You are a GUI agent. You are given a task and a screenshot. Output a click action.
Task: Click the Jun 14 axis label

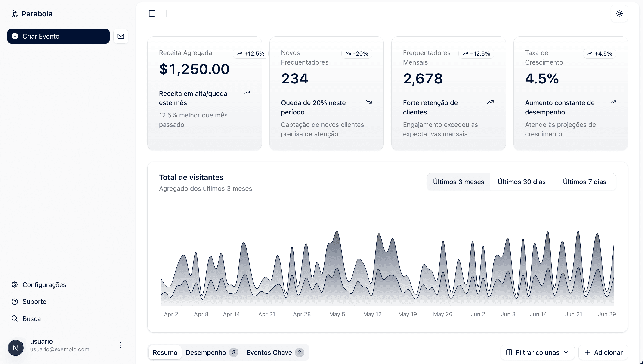point(538,314)
